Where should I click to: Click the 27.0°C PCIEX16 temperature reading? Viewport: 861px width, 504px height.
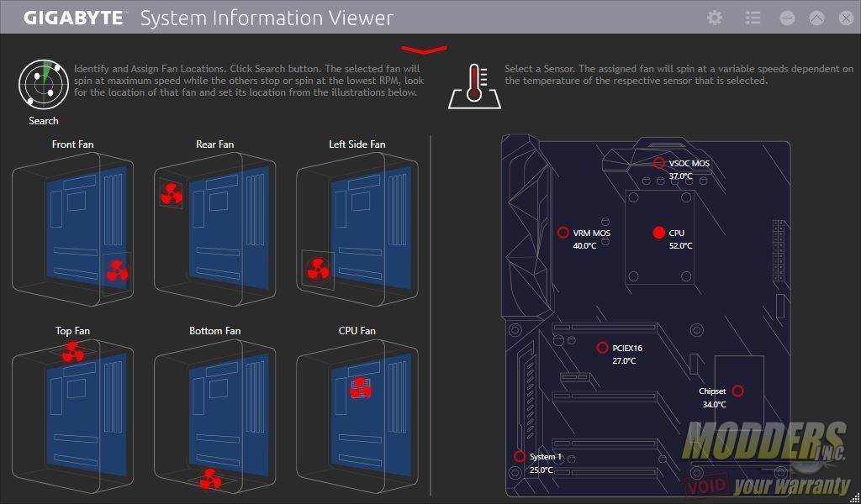click(624, 361)
